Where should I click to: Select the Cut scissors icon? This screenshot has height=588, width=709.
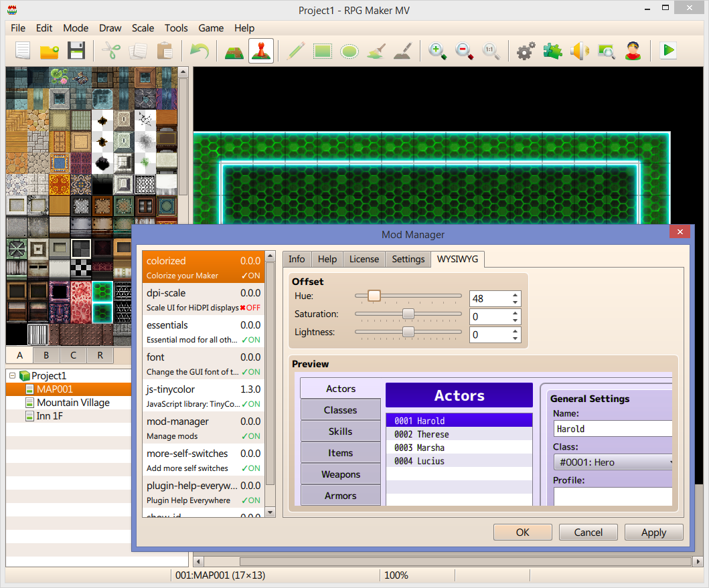point(111,51)
